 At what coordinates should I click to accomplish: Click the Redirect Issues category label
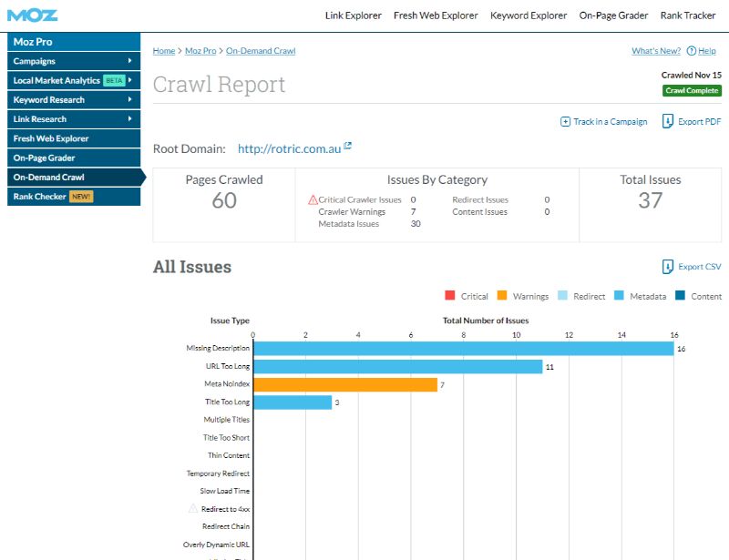point(480,199)
